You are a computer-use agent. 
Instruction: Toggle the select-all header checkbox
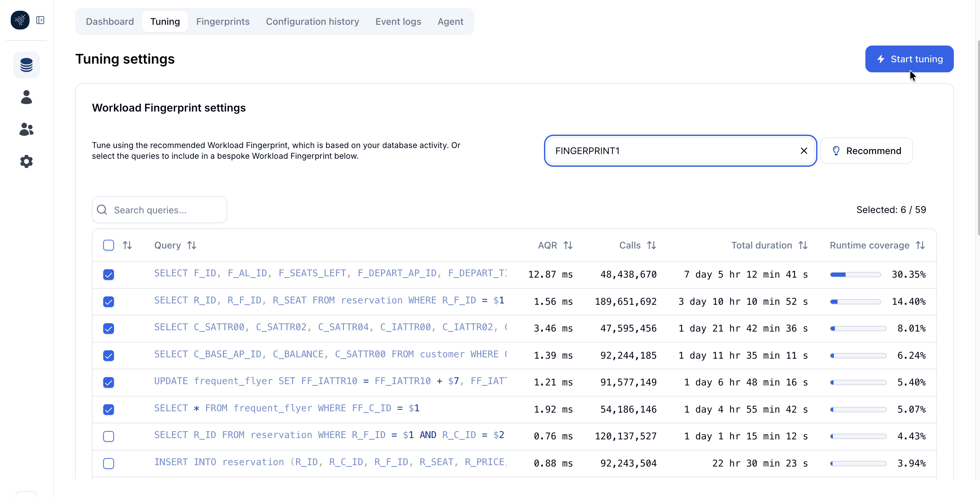tap(109, 245)
